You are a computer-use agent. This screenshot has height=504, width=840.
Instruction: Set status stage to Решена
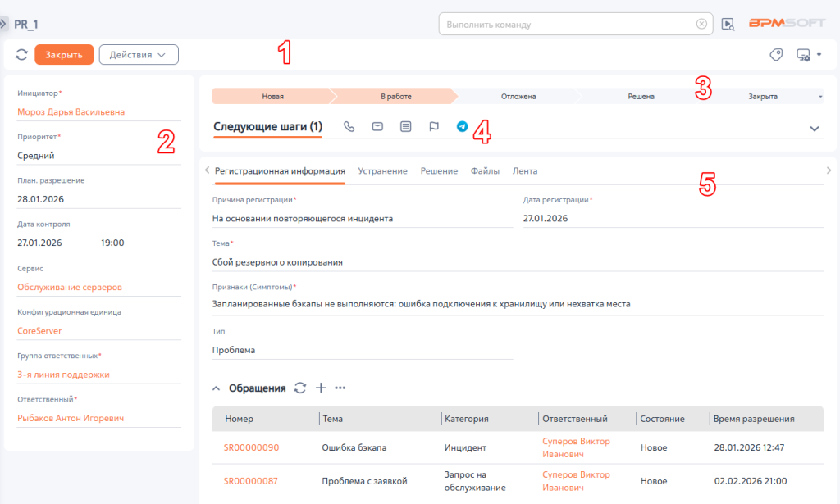641,96
